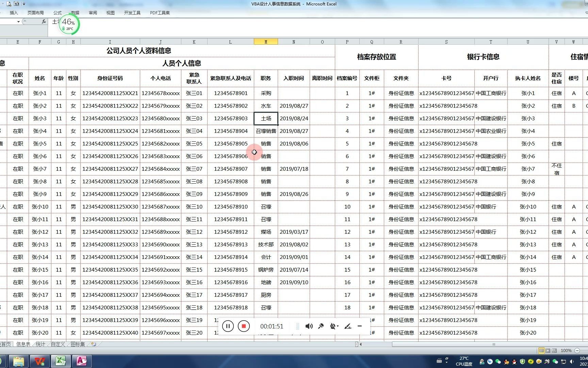Select the 紧急联系人及电话 header cell
Image resolution: width=588 pixels, height=368 pixels.
pos(231,78)
